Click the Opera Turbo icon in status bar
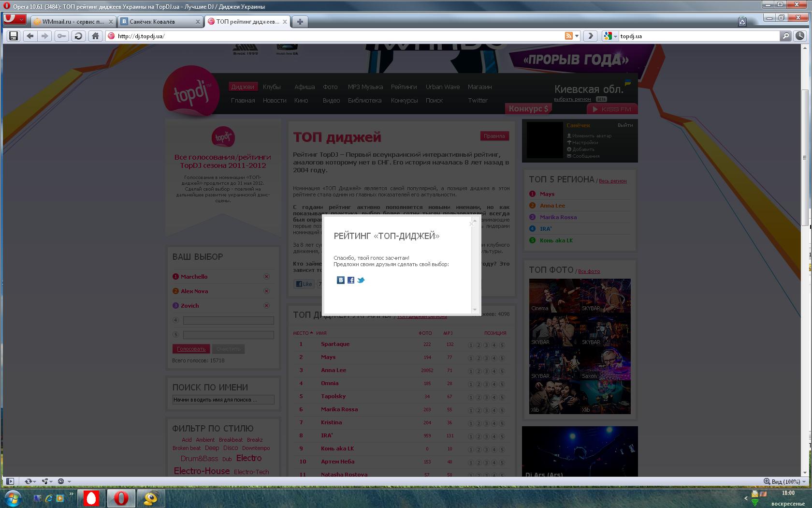This screenshot has width=812, height=508. pos(61,481)
